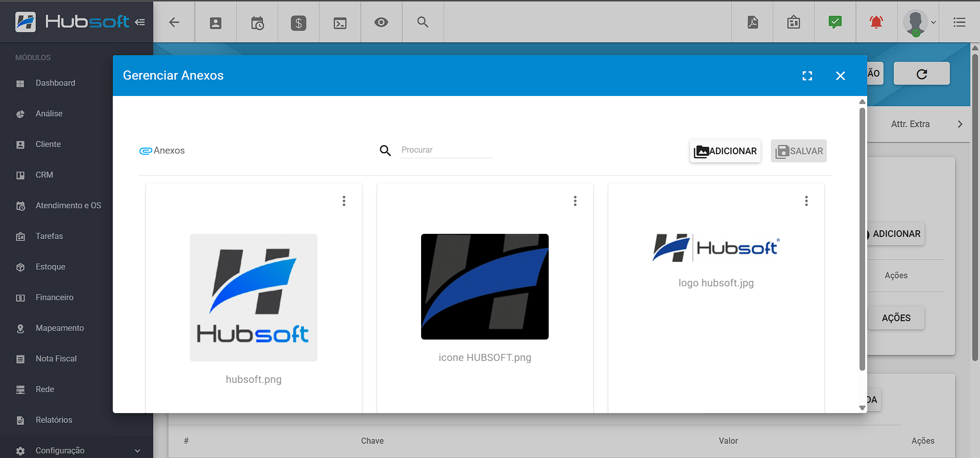Toggle fullscreen for Gerenciar Anexos dialog
The image size is (980, 458).
tap(807, 76)
